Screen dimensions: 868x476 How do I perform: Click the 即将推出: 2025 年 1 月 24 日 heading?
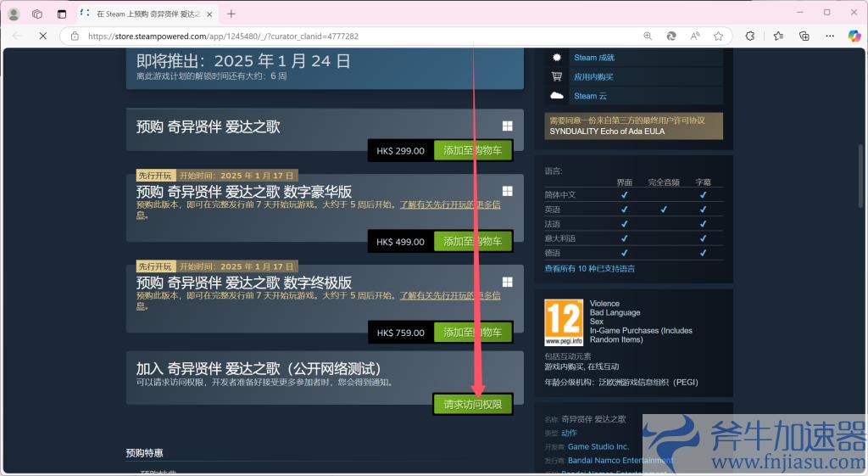tap(243, 61)
